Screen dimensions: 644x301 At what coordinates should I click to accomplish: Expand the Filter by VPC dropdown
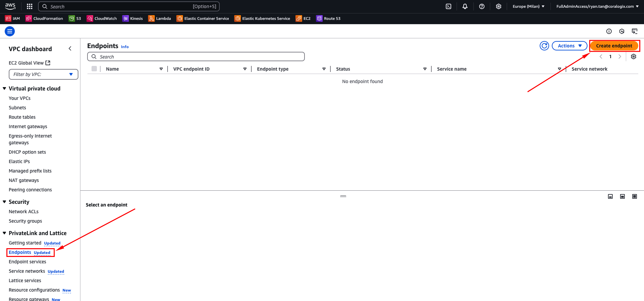click(x=43, y=74)
